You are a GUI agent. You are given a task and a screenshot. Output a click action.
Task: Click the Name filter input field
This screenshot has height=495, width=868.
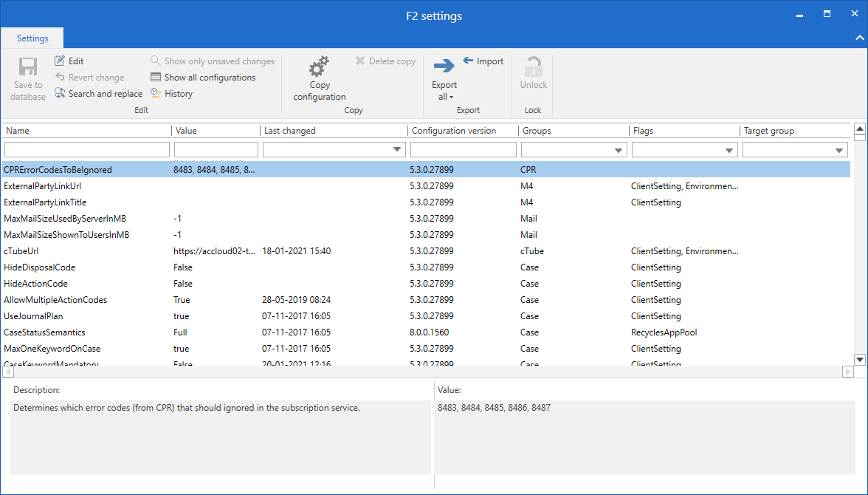(86, 150)
